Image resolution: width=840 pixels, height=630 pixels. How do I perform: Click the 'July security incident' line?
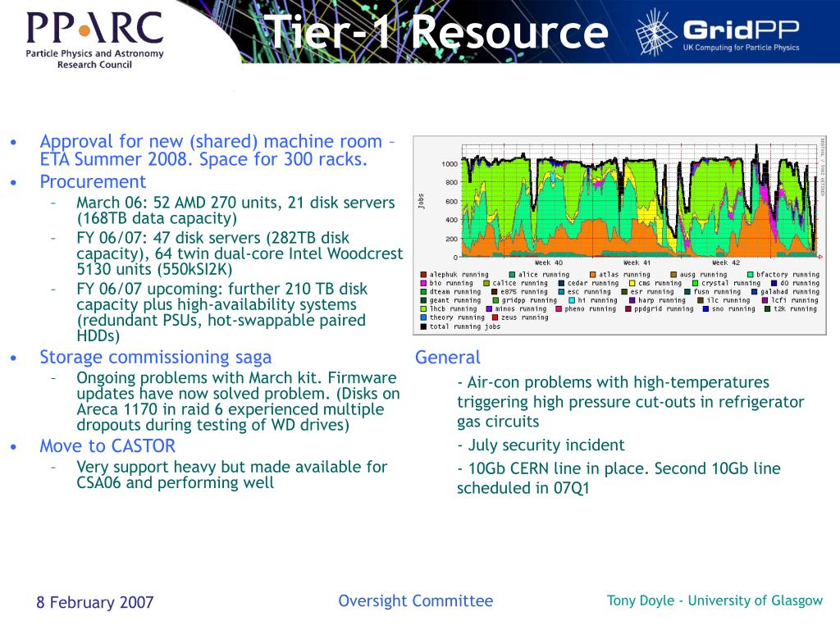pyautogui.click(x=541, y=445)
